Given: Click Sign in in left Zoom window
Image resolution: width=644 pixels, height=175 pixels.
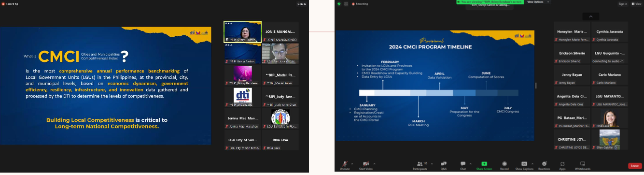Looking at the screenshot, I should tap(301, 4).
